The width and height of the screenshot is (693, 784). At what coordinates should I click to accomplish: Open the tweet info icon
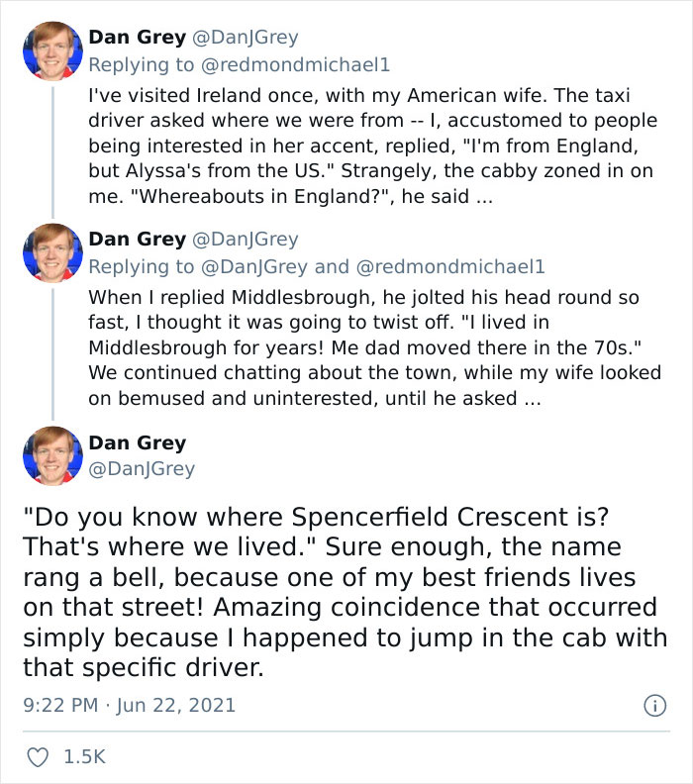coord(653,705)
